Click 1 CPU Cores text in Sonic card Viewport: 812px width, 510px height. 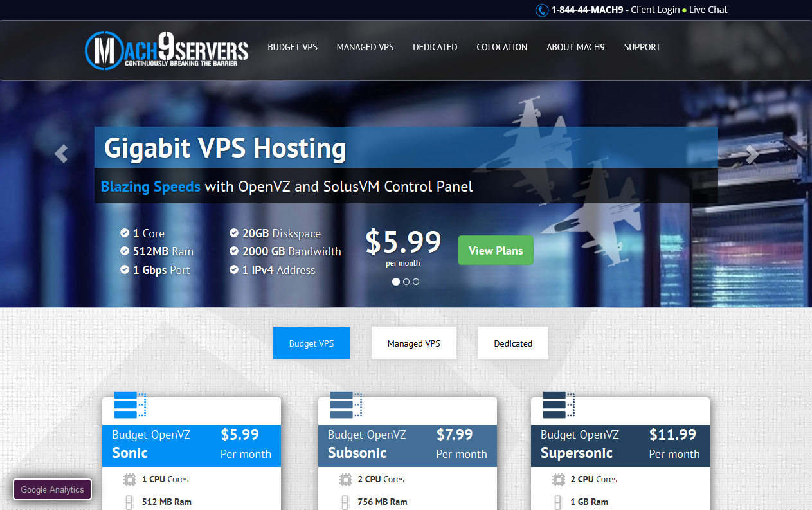[165, 479]
